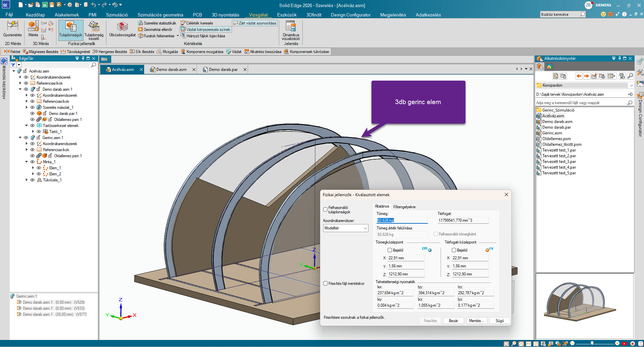Open the Koordinátarendszer Modelltér dropdown
This screenshot has height=347, width=644.
point(346,228)
